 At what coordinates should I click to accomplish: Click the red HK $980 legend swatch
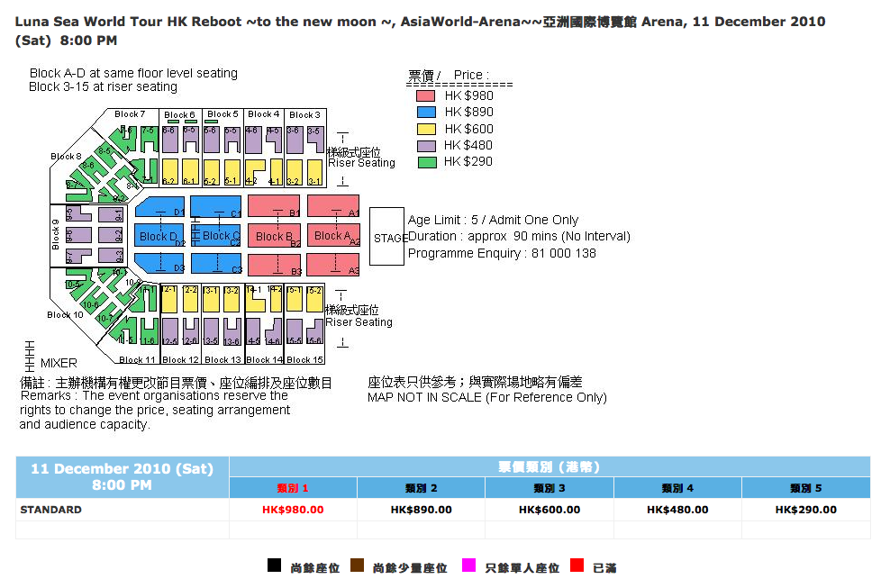[425, 96]
